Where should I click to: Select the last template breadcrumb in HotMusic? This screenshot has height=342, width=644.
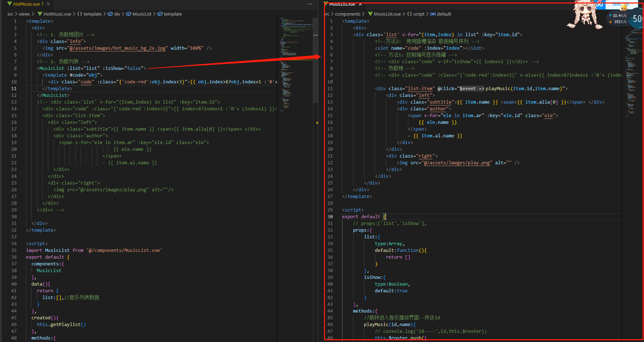(170, 14)
